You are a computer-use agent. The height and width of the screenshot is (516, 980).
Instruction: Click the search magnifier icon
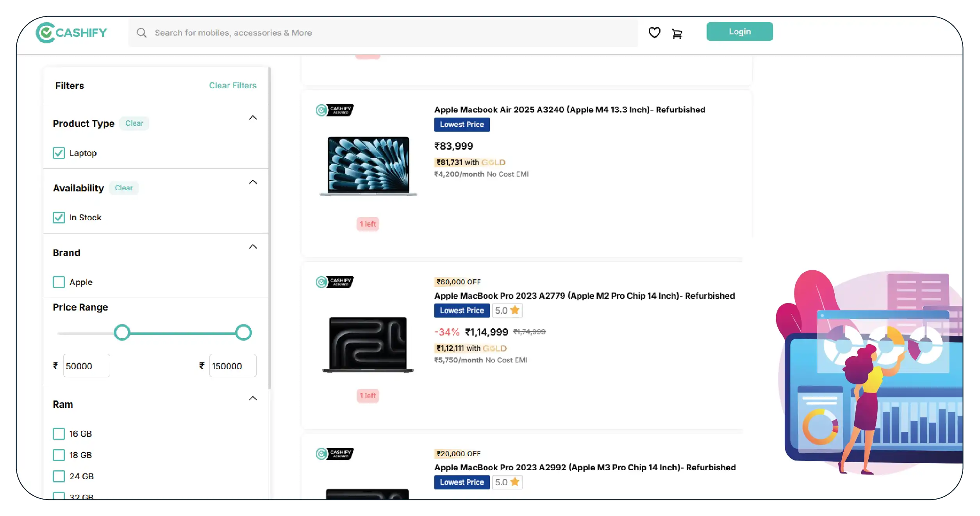point(141,33)
